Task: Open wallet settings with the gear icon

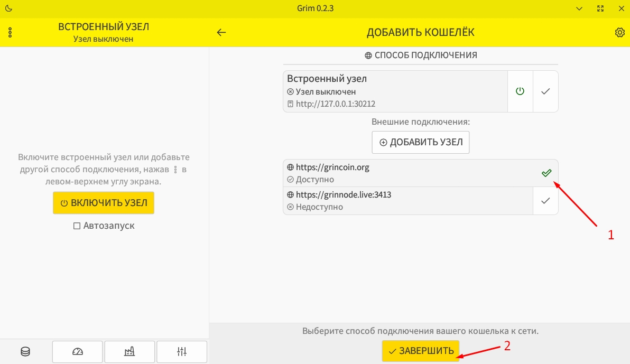Action: 619,32
